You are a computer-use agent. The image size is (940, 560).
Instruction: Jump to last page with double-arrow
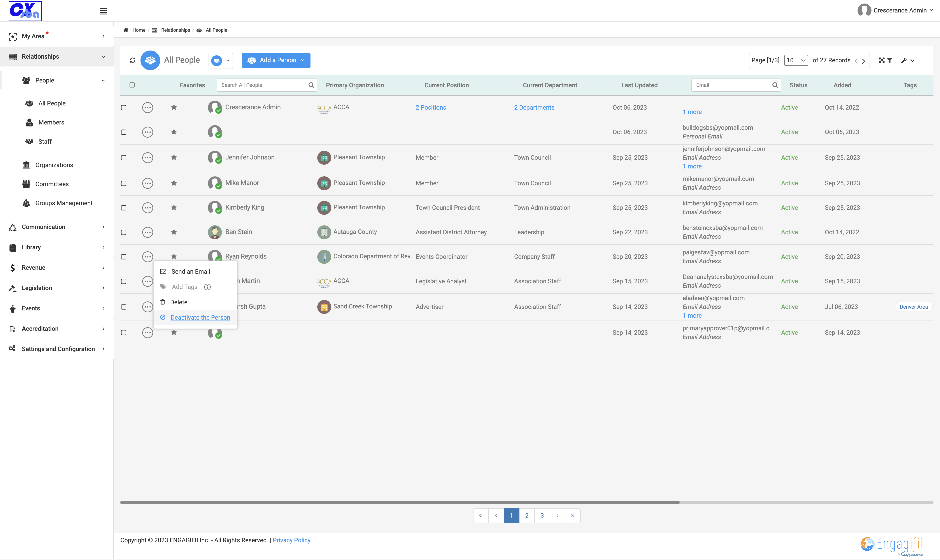point(572,515)
